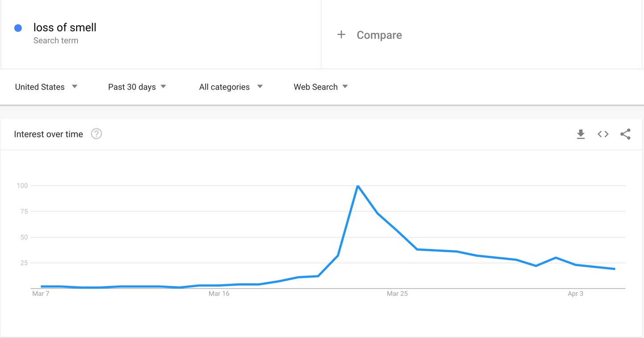Click the peak point of the trend line
Viewport: 644px width, 338px height.
(x=358, y=186)
